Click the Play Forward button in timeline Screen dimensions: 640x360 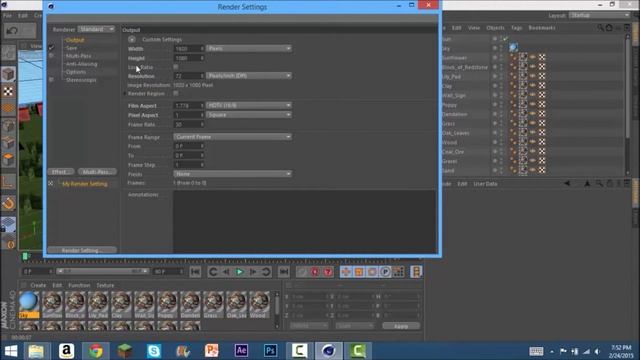pos(240,272)
